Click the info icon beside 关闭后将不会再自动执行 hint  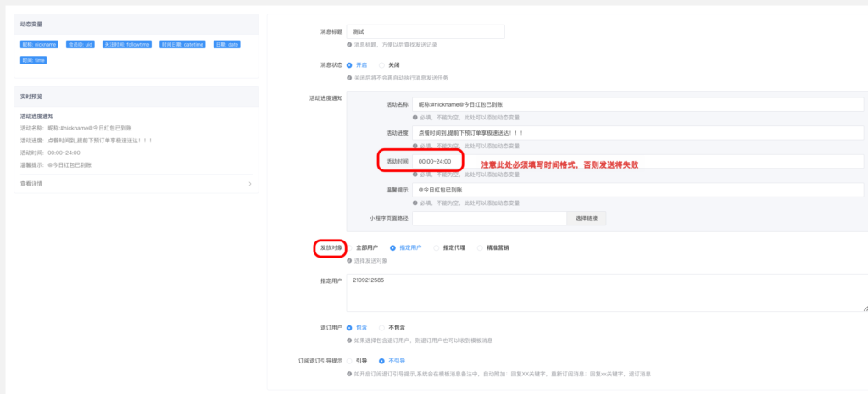point(349,78)
